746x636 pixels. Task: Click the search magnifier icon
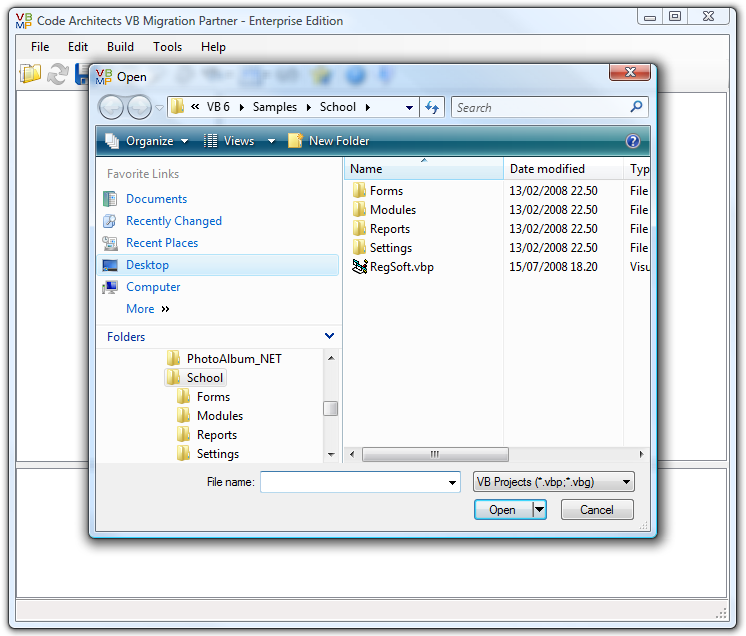pyautogui.click(x=636, y=107)
